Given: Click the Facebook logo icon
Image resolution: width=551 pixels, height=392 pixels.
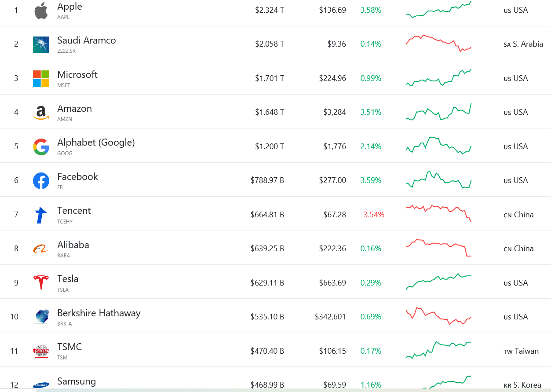Looking at the screenshot, I should tap(41, 181).
